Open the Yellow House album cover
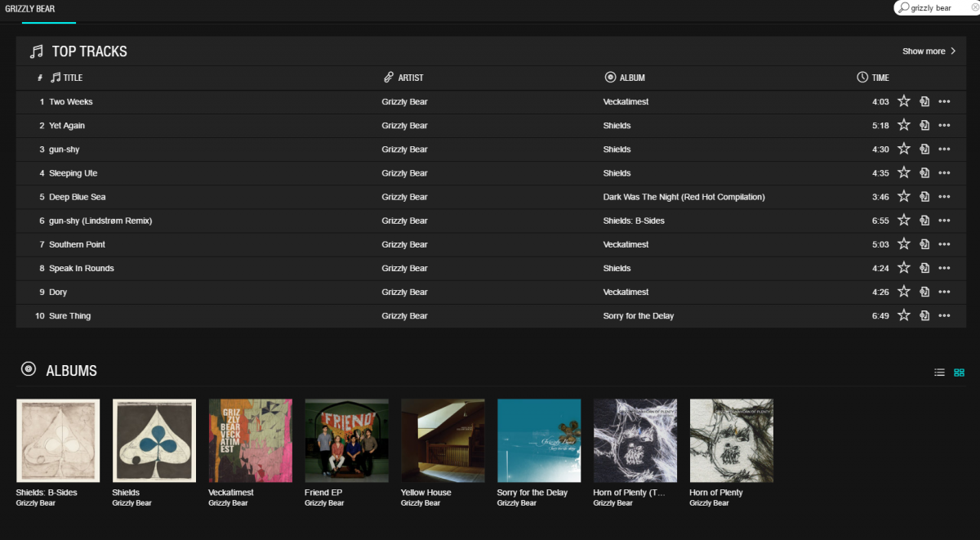The image size is (980, 540). [443, 440]
